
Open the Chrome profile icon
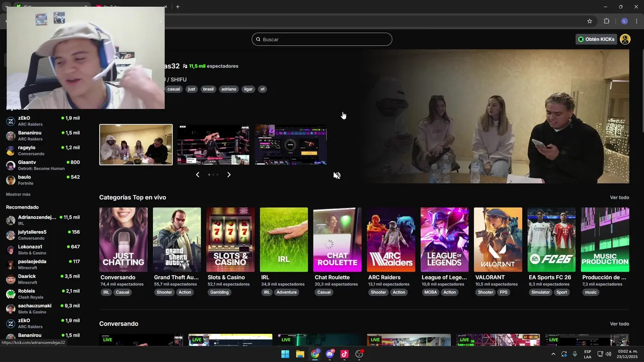coord(624,21)
